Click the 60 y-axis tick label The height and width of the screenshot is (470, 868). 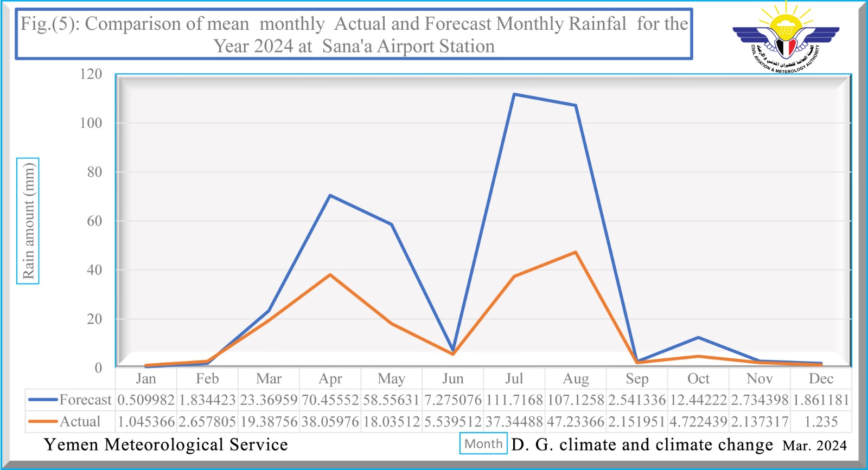click(94, 221)
